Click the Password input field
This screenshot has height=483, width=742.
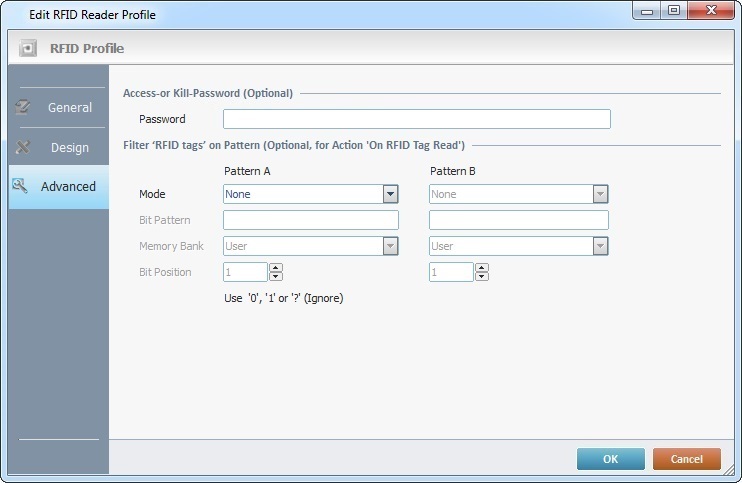click(416, 119)
